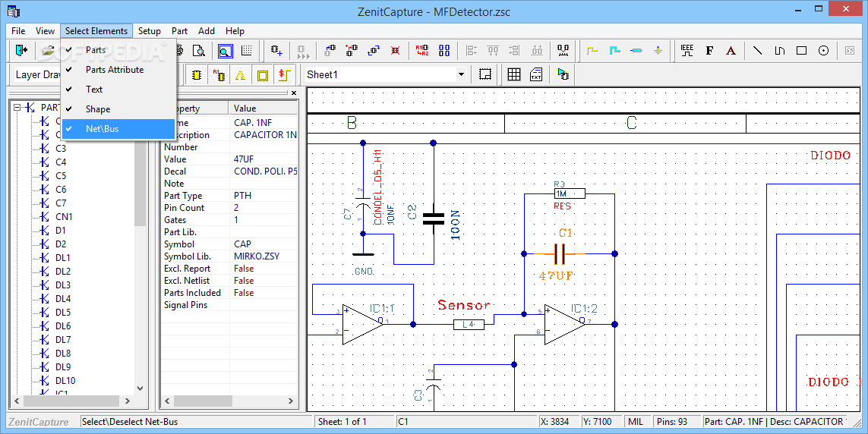Screen dimensions: 868x434
Task: Uncheck Parts in Select Elements menu
Action: click(118, 50)
